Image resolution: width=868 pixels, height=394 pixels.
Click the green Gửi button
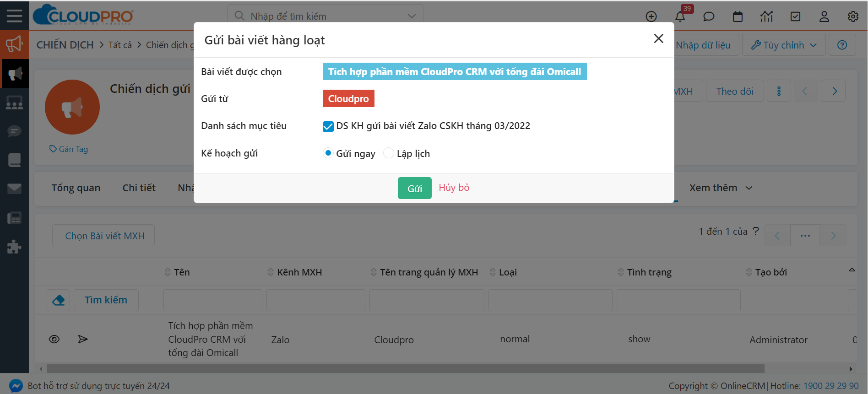pos(414,188)
